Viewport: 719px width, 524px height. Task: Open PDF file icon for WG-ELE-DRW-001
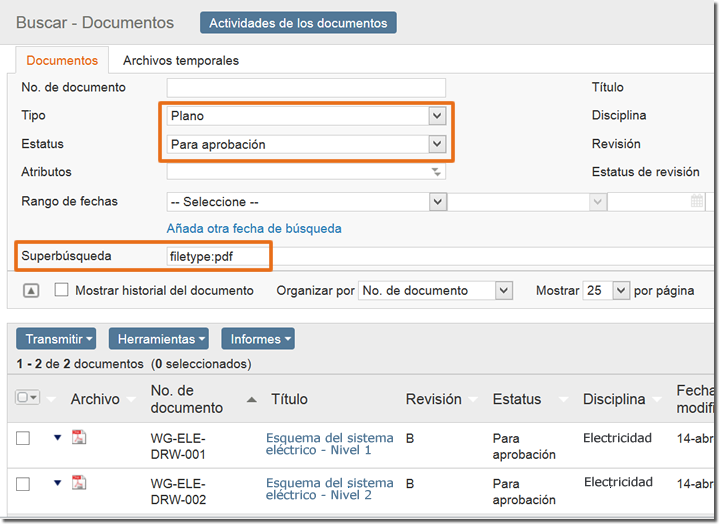(79, 437)
